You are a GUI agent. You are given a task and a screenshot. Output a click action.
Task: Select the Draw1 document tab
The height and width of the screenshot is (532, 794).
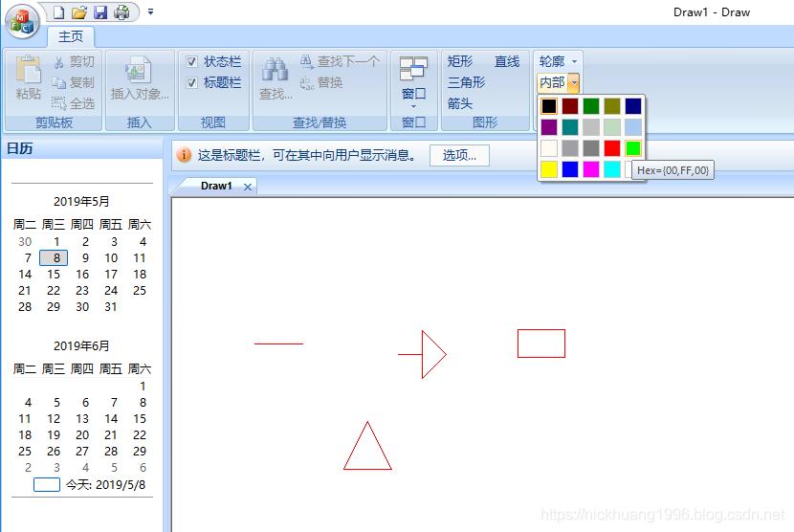(216, 186)
